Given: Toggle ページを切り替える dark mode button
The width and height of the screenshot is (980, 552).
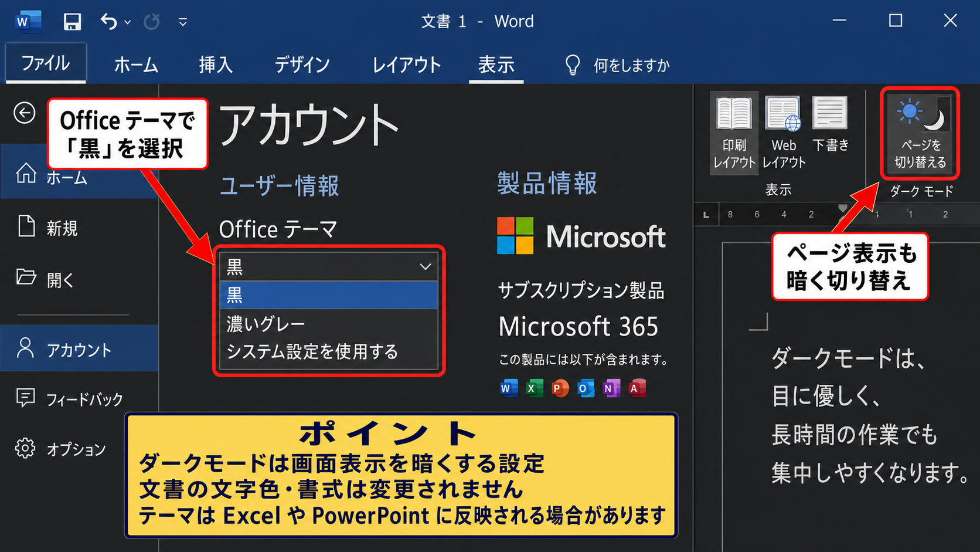Looking at the screenshot, I should point(920,133).
